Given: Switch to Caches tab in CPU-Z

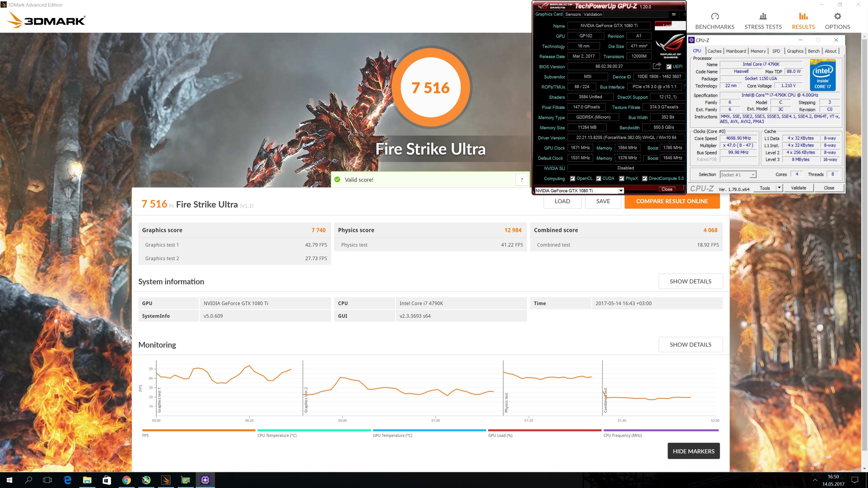Looking at the screenshot, I should point(714,51).
